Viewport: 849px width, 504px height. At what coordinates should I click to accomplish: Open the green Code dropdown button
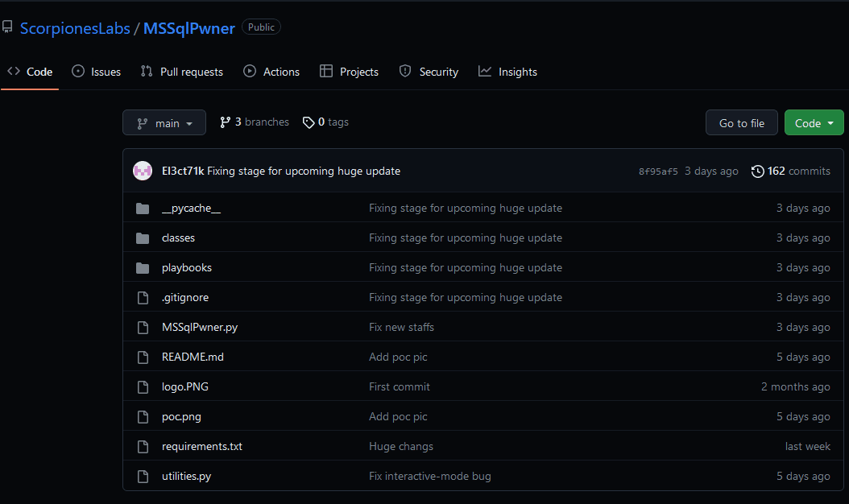click(814, 123)
